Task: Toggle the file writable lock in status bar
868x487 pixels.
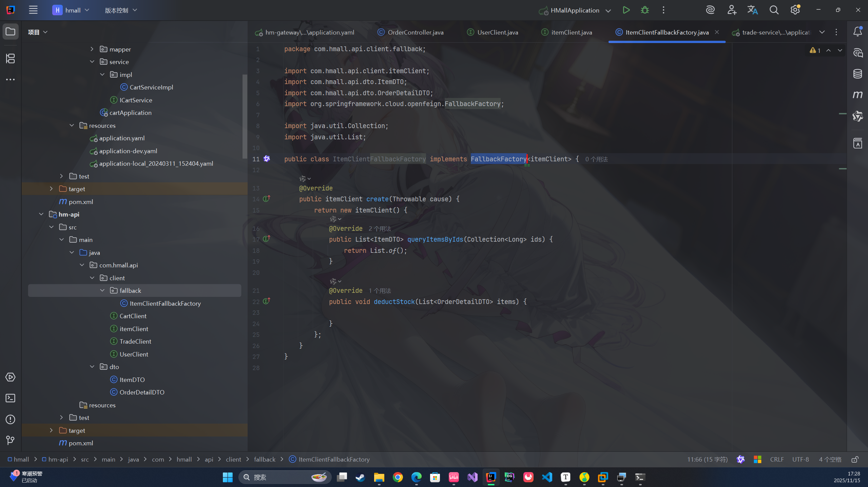Action: click(x=855, y=459)
